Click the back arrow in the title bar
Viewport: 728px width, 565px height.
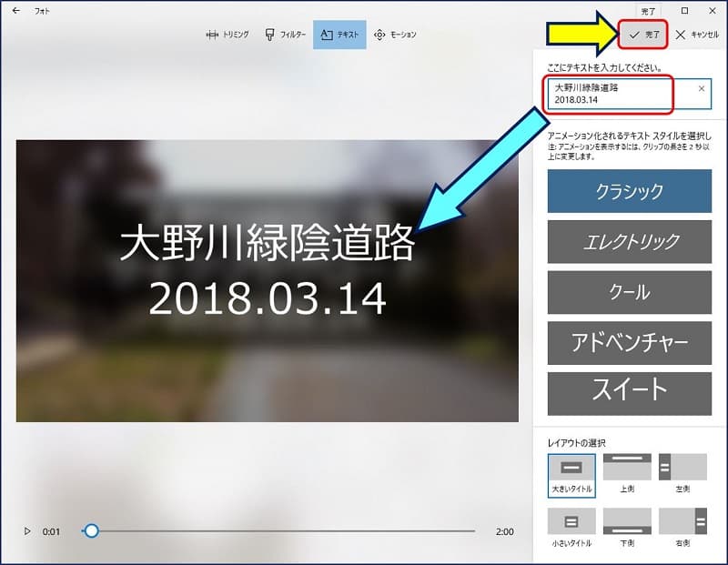(15, 11)
